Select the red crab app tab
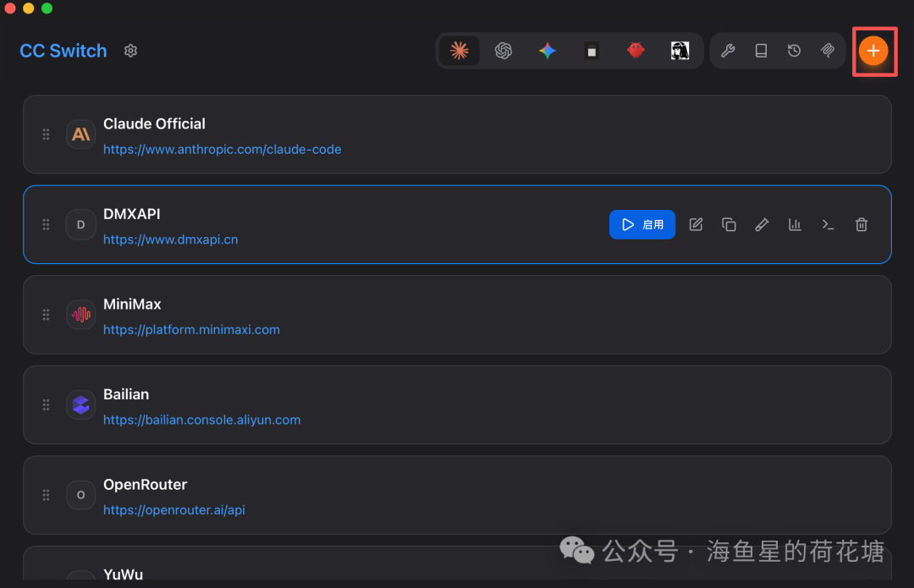The height and width of the screenshot is (588, 914). pyautogui.click(x=636, y=51)
